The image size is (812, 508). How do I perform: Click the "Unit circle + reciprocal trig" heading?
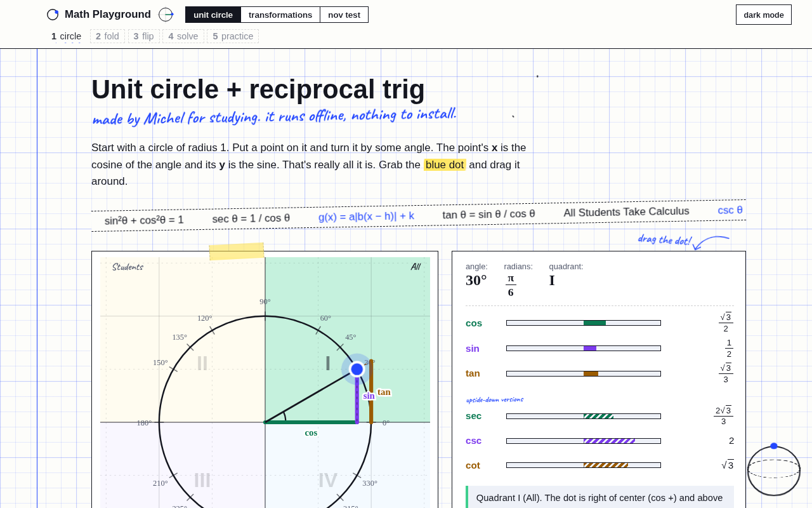(258, 89)
